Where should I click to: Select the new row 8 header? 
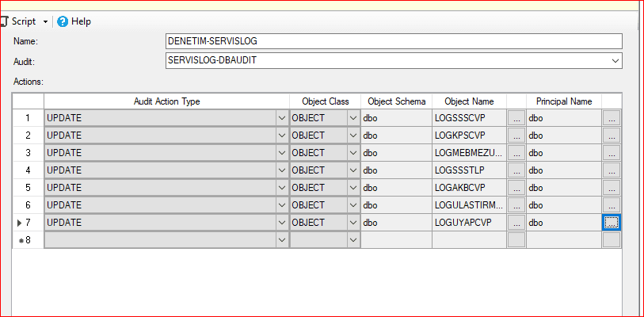pos(28,240)
